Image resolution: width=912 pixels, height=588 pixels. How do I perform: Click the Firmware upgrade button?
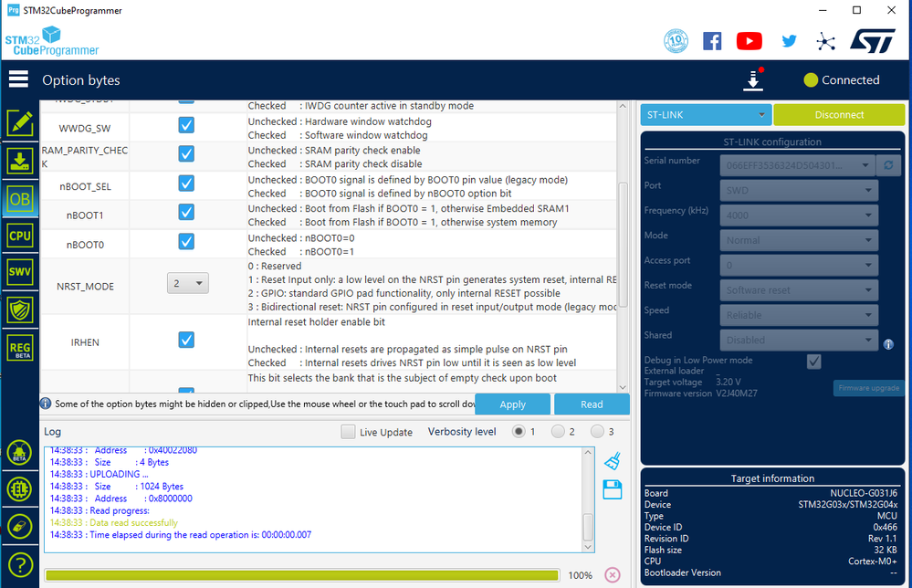tap(868, 388)
